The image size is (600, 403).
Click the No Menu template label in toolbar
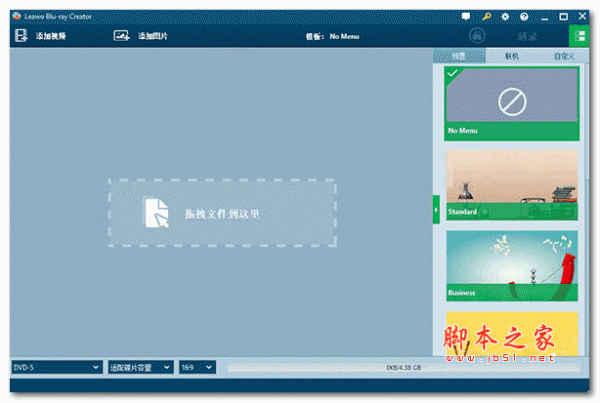point(344,36)
